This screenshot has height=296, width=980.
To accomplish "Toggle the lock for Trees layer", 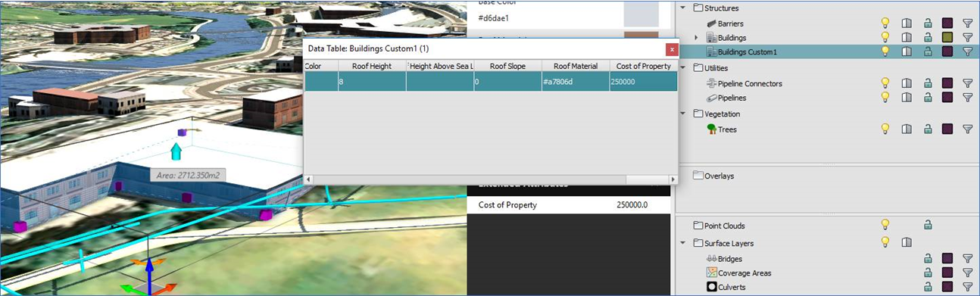I will [928, 129].
